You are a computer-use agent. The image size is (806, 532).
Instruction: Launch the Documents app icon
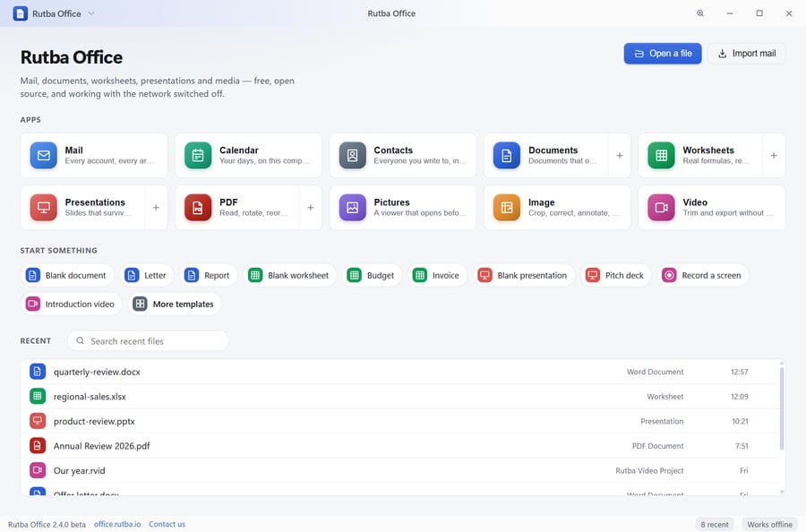pos(507,155)
